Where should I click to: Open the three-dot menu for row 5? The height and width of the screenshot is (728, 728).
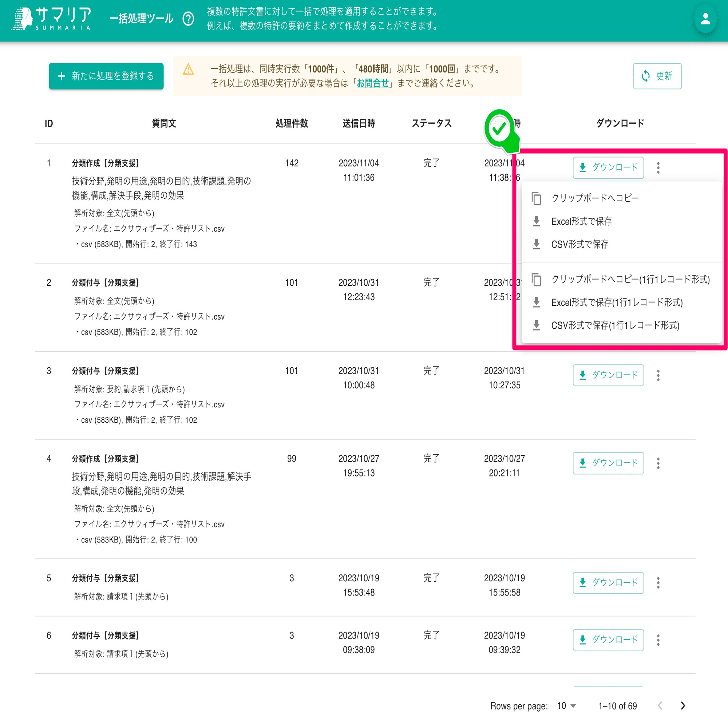point(658,582)
